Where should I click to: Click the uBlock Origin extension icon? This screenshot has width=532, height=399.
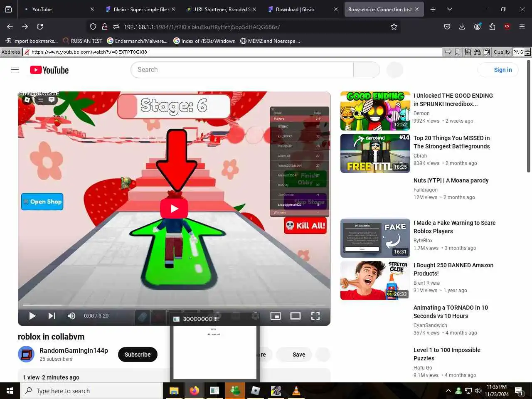[x=507, y=27]
